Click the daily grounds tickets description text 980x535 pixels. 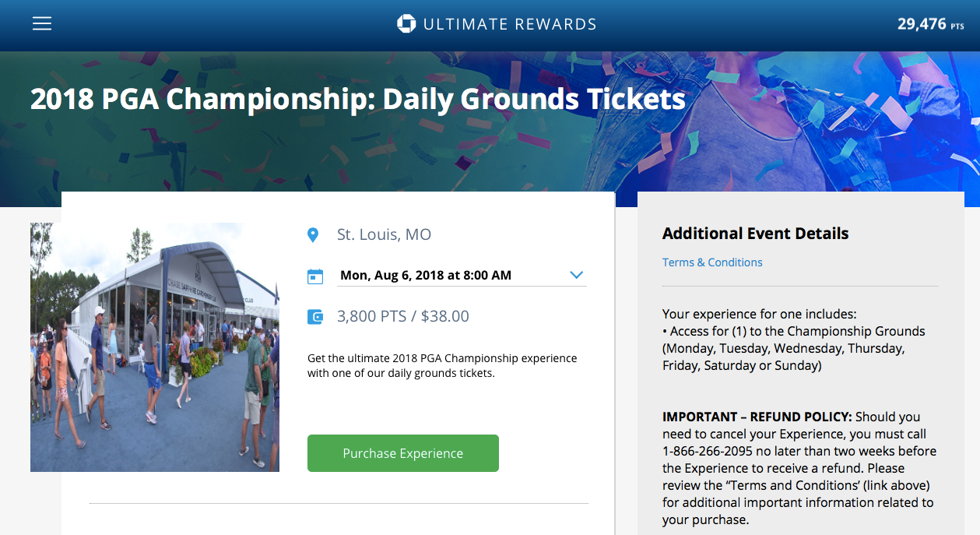(x=441, y=365)
